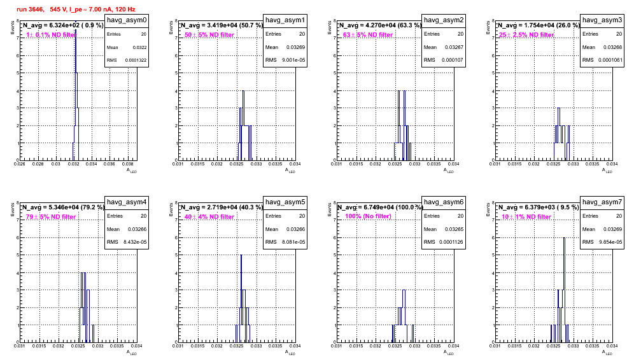Click RMS value 8.081e-05 in havg_asym5
Image resolution: width=634 pixels, height=364 pixels.
coord(293,242)
